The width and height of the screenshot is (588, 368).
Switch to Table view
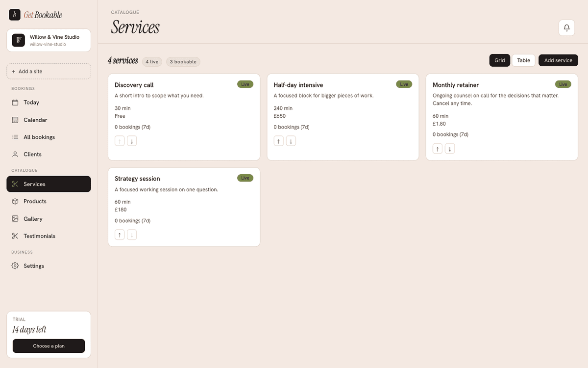(x=523, y=60)
